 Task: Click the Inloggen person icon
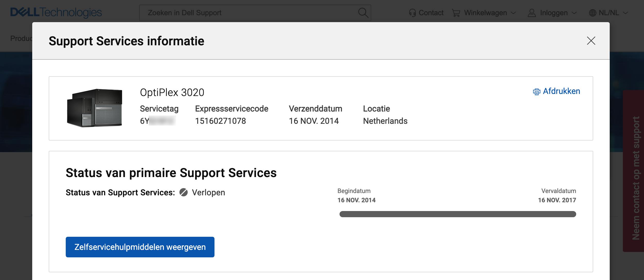(532, 12)
